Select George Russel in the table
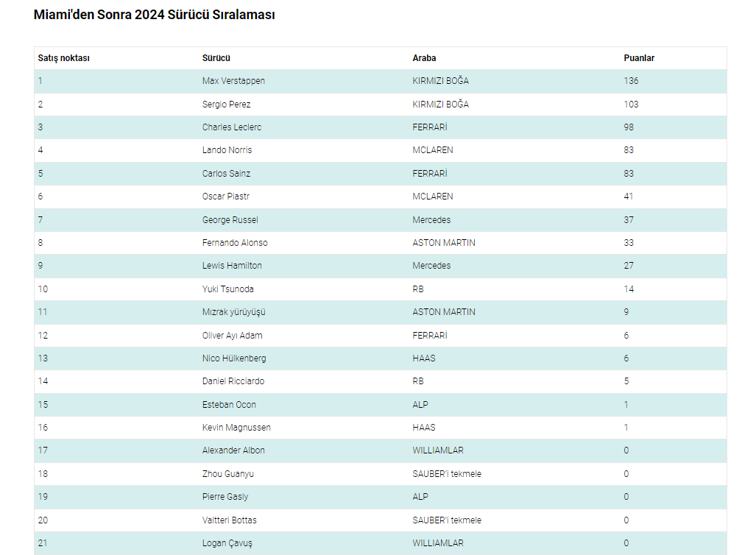 click(230, 220)
